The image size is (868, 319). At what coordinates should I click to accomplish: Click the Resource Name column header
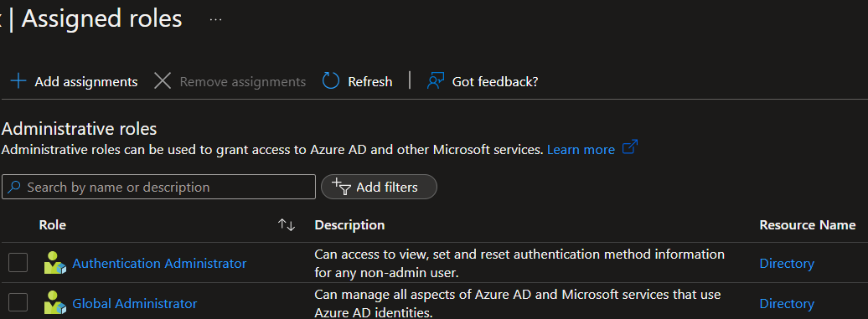(x=808, y=225)
